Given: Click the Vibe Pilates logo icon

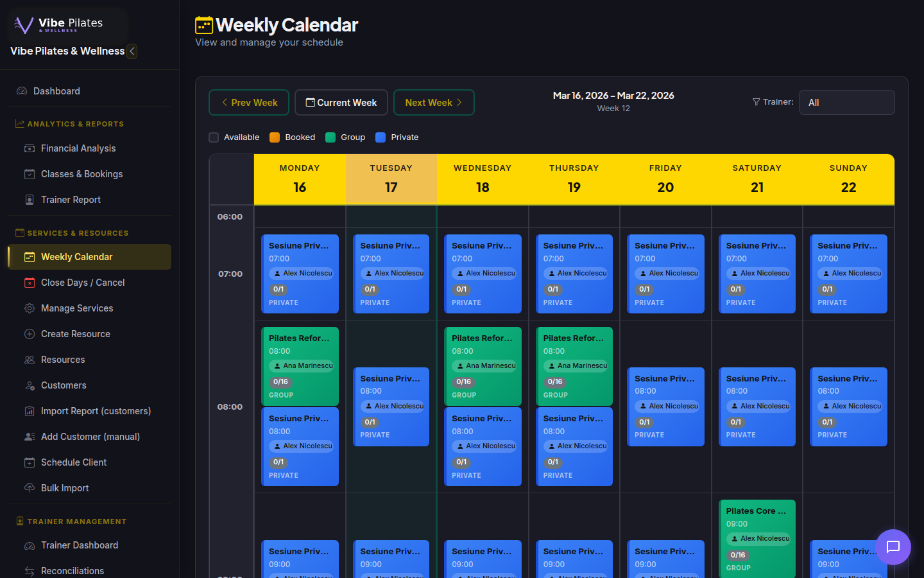Looking at the screenshot, I should [24, 25].
